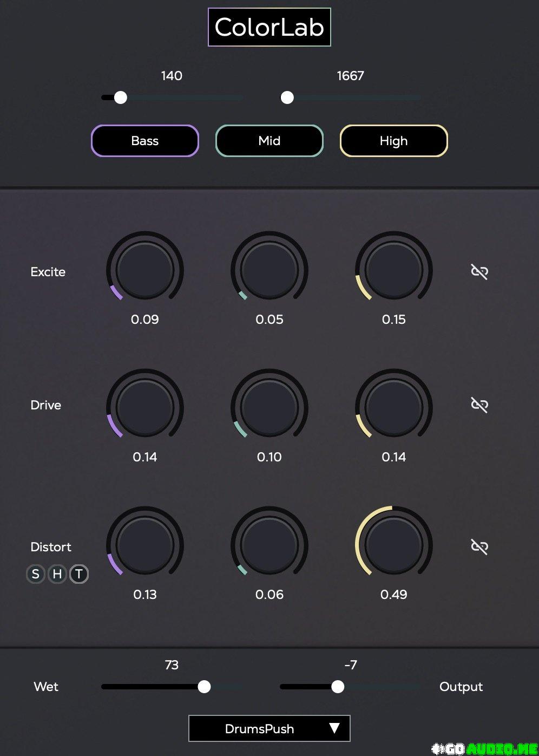Click the preset dropdown arrow

(x=334, y=728)
